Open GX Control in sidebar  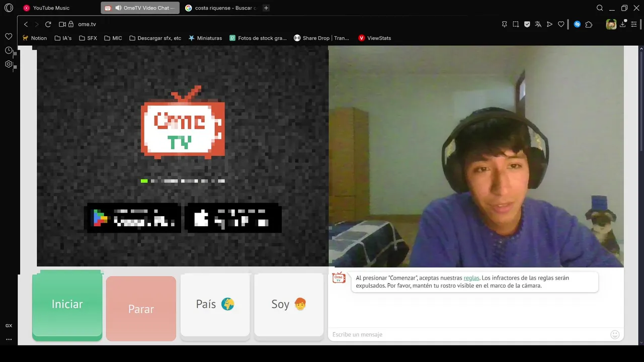click(x=9, y=326)
